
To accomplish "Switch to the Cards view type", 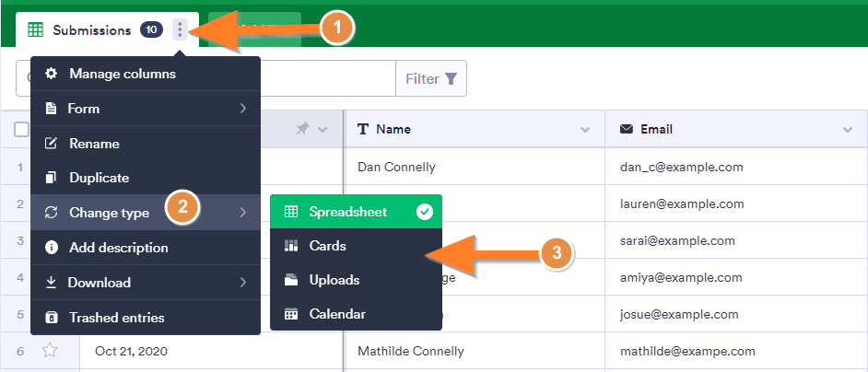I will point(328,246).
